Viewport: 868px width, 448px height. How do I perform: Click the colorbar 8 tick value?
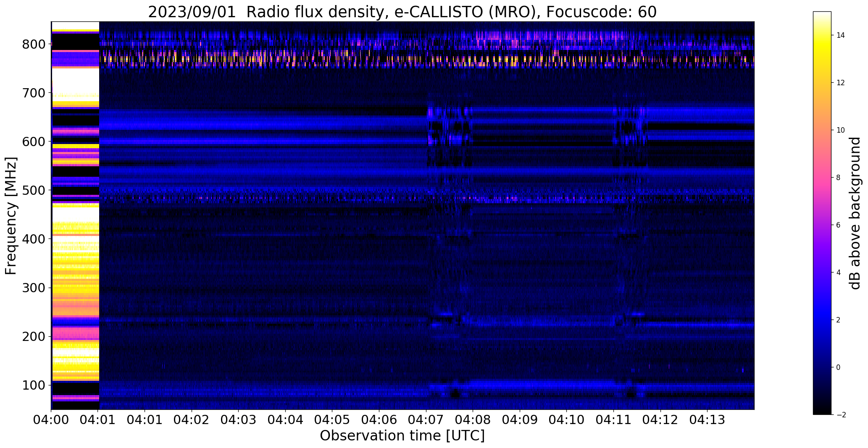[x=839, y=178]
